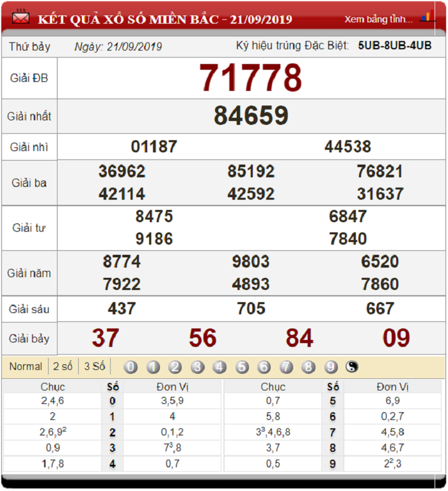Click fifth prize number 4893
The width and height of the screenshot is (448, 491).
pos(251,284)
